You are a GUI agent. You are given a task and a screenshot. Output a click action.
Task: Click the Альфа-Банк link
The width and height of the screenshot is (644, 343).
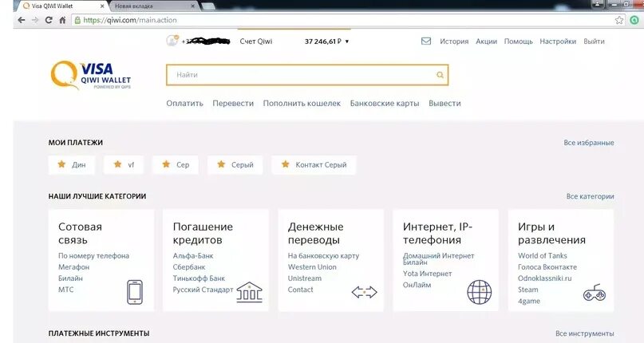coord(193,255)
